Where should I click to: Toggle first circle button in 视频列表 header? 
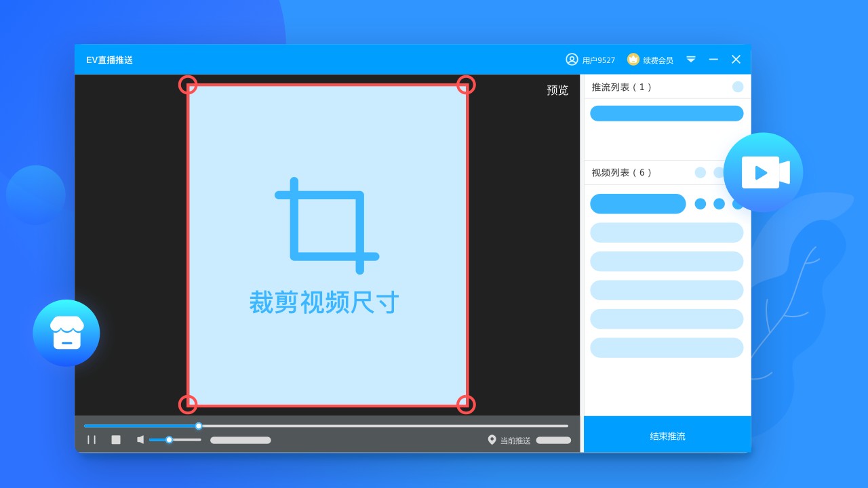pos(701,173)
